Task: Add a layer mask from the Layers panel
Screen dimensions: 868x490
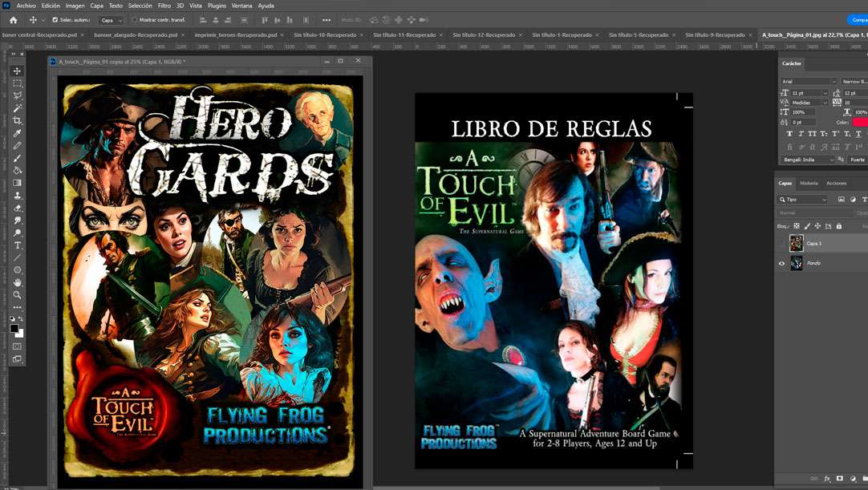Action: pos(839,479)
